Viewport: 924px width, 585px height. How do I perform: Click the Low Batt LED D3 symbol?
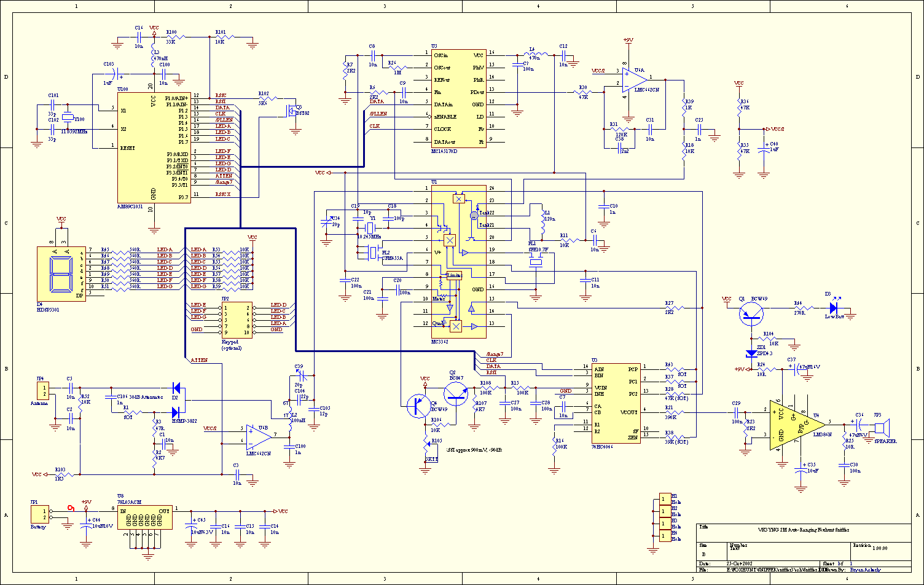tap(834, 307)
